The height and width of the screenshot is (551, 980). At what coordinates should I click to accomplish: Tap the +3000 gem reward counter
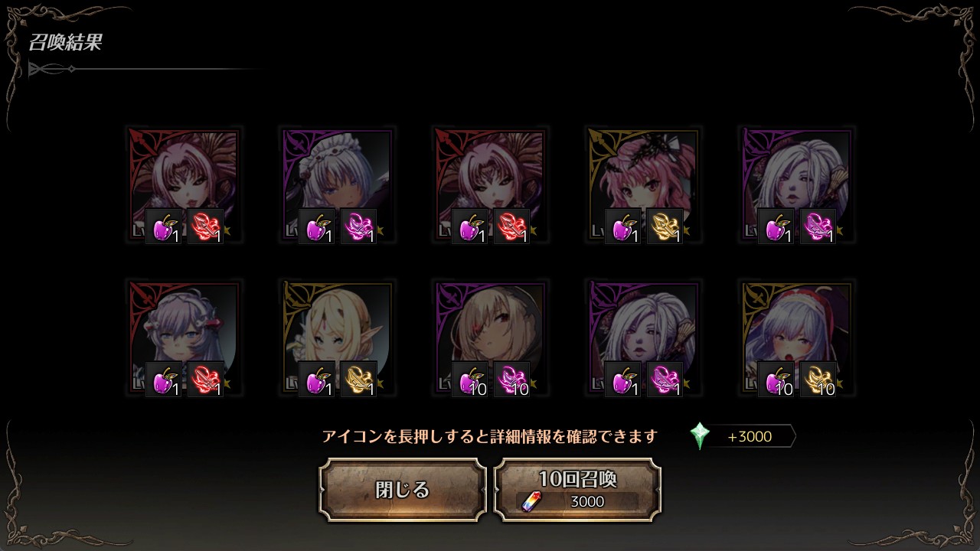[750, 437]
